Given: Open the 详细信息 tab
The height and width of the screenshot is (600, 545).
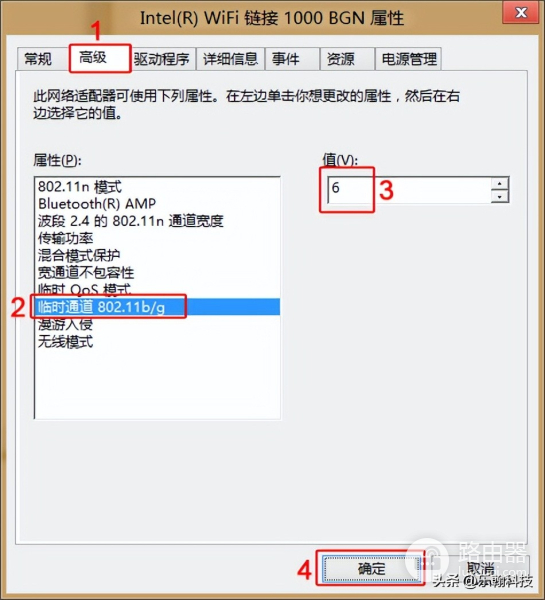Looking at the screenshot, I should [230, 59].
